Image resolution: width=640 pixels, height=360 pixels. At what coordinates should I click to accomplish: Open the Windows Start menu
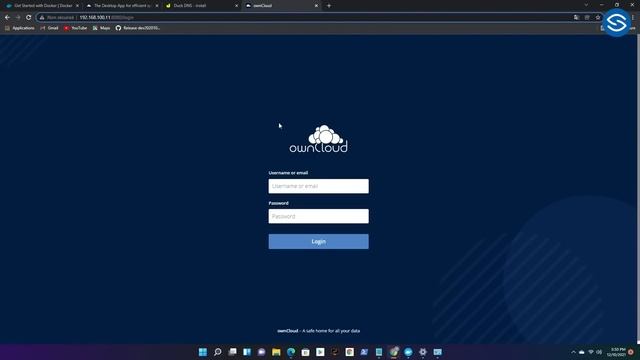coord(203,352)
